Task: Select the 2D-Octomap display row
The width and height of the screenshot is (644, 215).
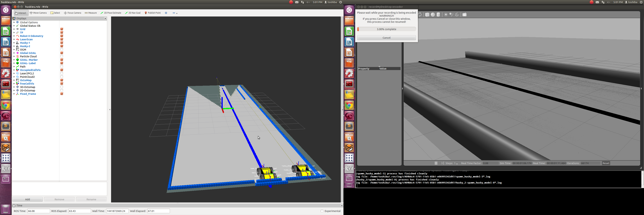Action: coord(28,91)
